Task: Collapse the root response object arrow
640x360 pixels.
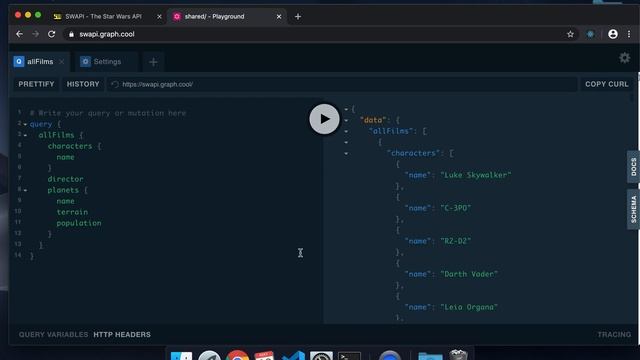Action: pyautogui.click(x=346, y=109)
